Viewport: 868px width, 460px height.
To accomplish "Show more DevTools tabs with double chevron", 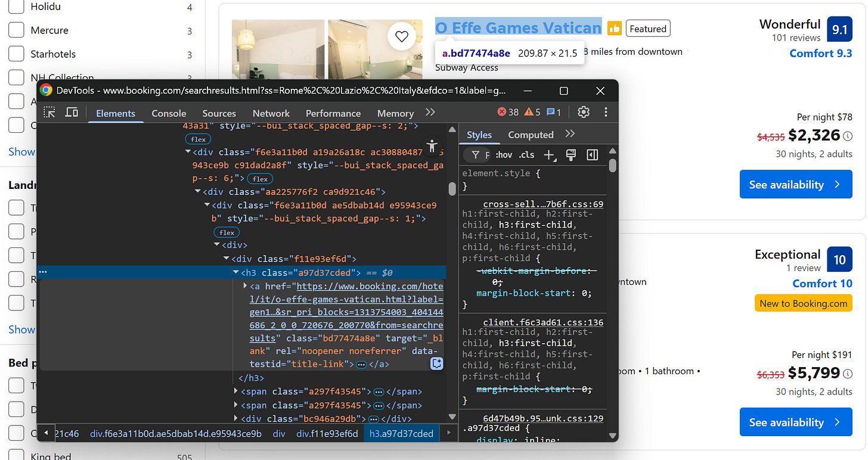I will click(x=430, y=112).
